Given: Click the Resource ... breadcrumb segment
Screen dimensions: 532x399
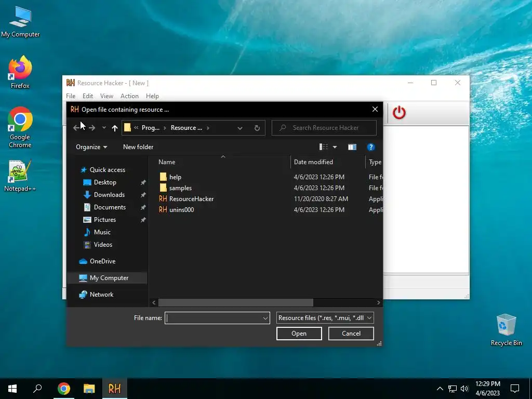Looking at the screenshot, I should pyautogui.click(x=187, y=128).
